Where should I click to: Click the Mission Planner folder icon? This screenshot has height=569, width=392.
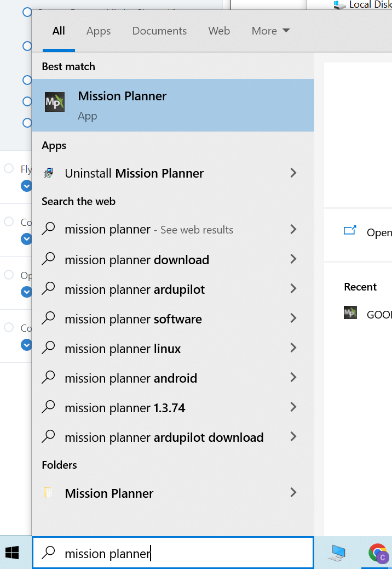point(49,493)
